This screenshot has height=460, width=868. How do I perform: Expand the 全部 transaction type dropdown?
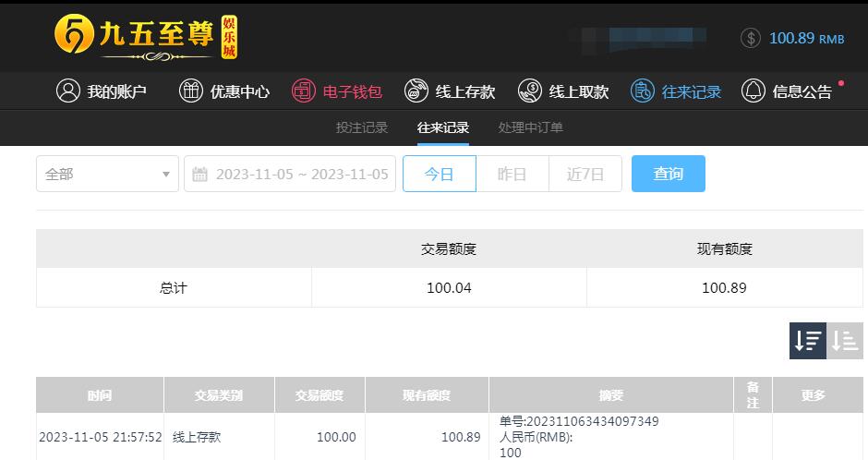107,174
